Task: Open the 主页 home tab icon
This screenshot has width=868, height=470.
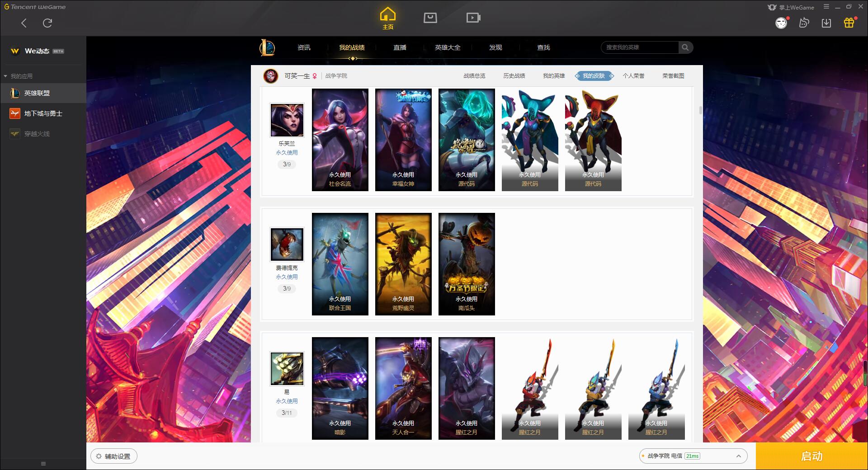Action: click(x=388, y=19)
